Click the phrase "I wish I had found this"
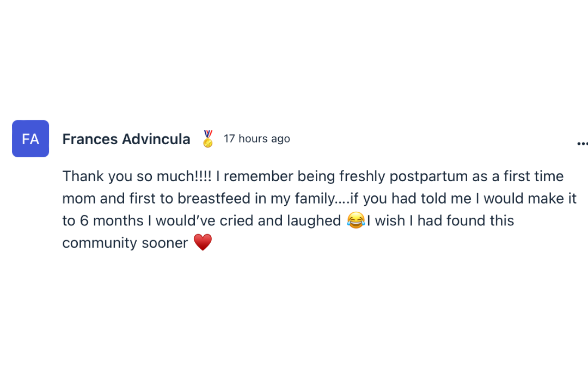 pyautogui.click(x=440, y=220)
